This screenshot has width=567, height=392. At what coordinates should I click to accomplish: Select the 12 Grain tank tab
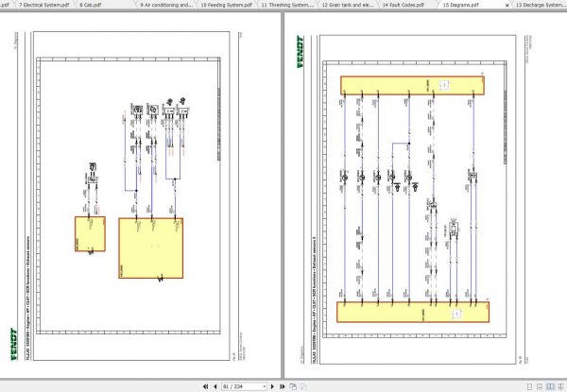click(x=347, y=5)
